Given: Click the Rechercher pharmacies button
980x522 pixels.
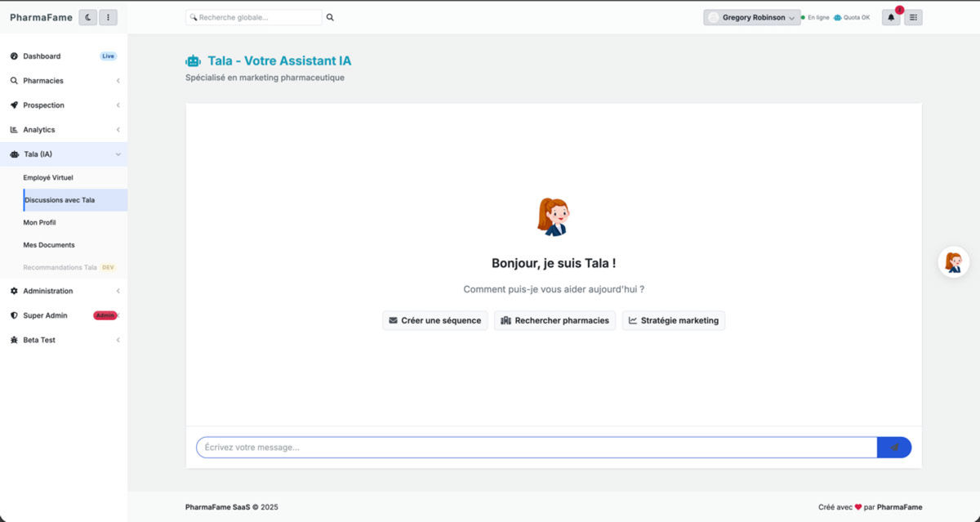Looking at the screenshot, I should (x=555, y=320).
